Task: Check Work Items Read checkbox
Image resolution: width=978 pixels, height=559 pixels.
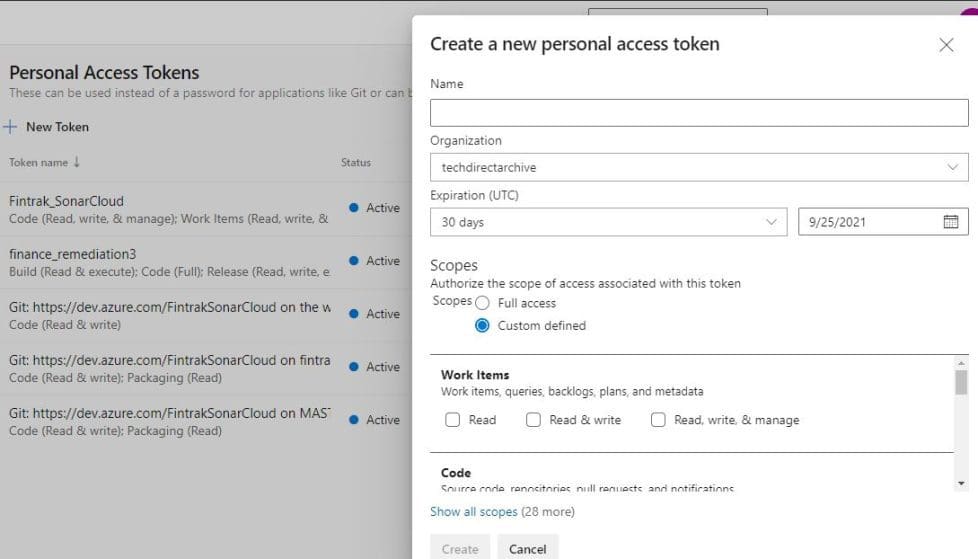Action: click(453, 420)
